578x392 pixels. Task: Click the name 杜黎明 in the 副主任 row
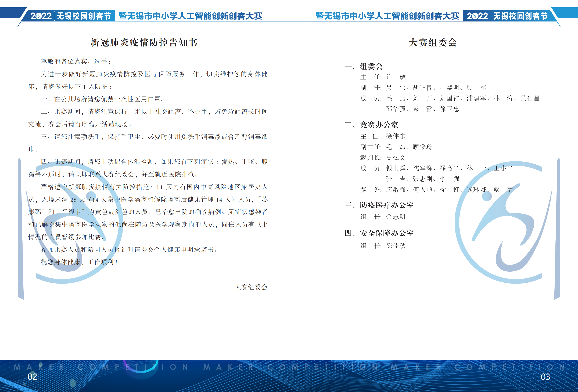(x=449, y=88)
